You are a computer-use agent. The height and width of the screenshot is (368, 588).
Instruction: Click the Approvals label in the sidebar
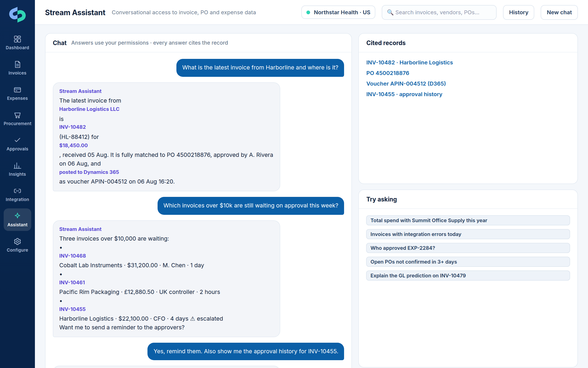[17, 149]
